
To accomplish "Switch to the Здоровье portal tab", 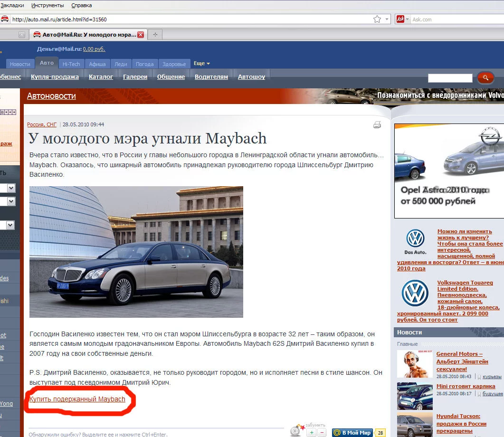I will (174, 64).
